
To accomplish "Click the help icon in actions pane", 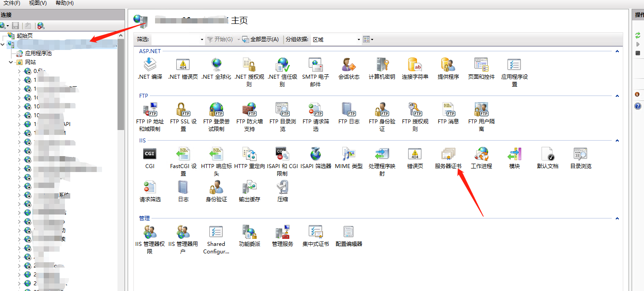I will 638,107.
